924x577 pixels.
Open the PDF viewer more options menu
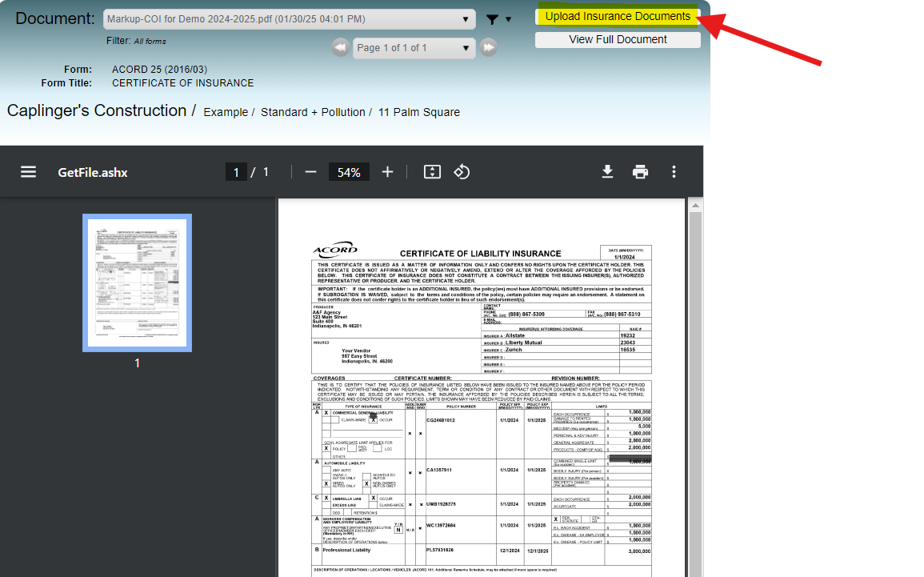674,171
